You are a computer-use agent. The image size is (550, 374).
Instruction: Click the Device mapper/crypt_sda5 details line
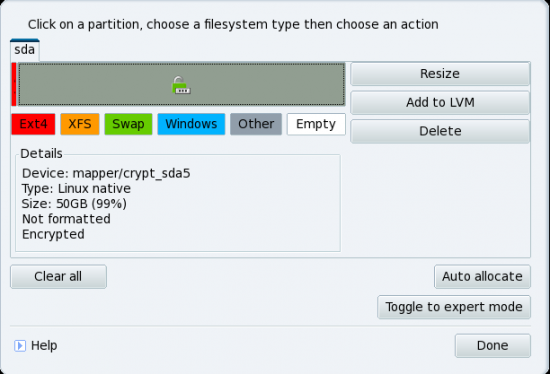[106, 173]
